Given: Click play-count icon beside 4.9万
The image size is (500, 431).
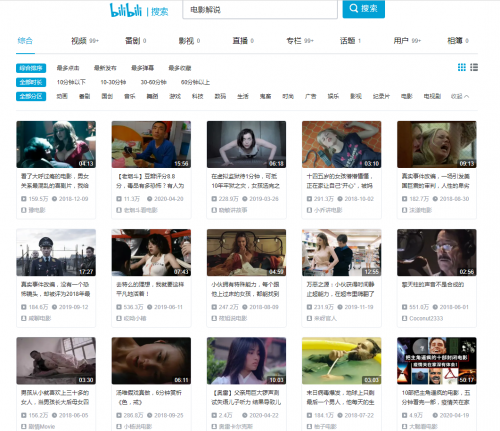Looking at the screenshot, I should pos(404,415).
